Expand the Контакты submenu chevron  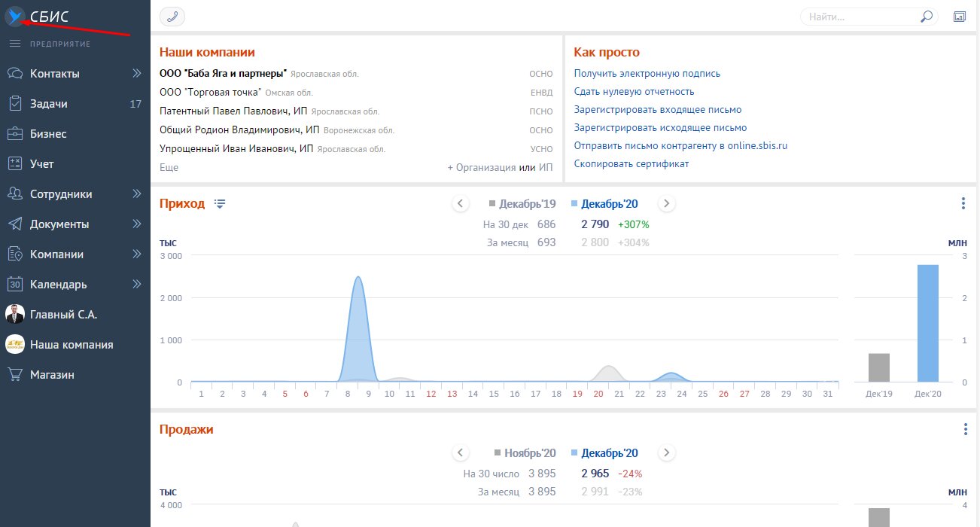(x=137, y=74)
